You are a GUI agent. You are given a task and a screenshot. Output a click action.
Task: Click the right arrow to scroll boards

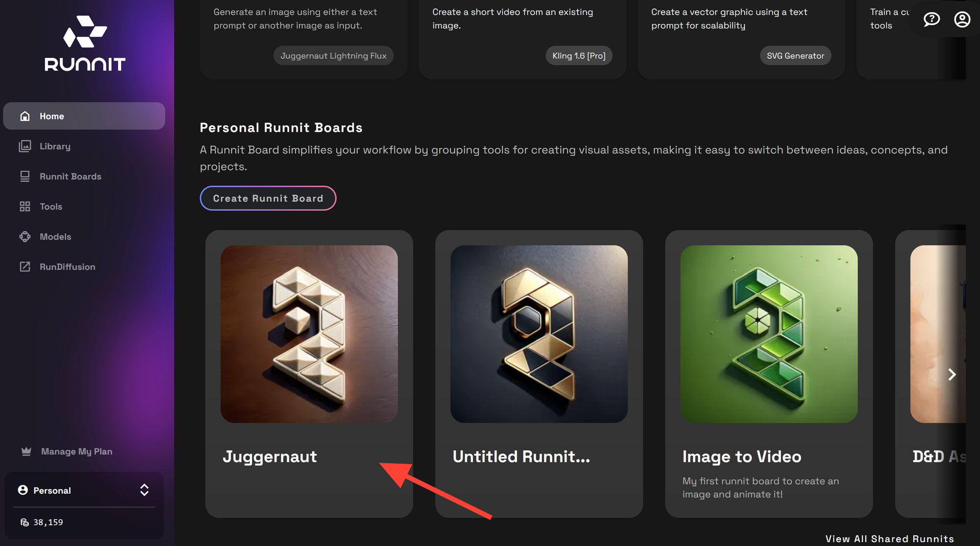tap(952, 374)
